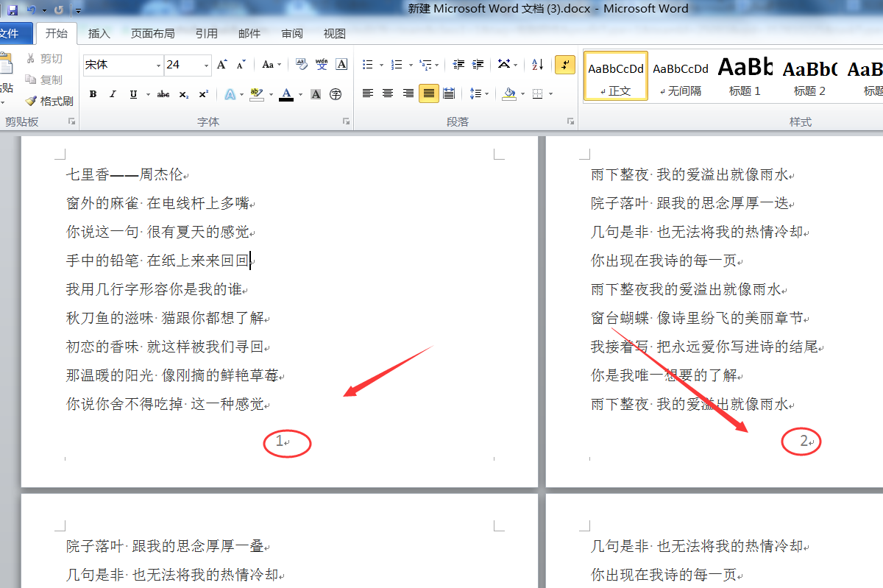
Task: Expand the bullet library dropdown arrow
Action: 381,65
